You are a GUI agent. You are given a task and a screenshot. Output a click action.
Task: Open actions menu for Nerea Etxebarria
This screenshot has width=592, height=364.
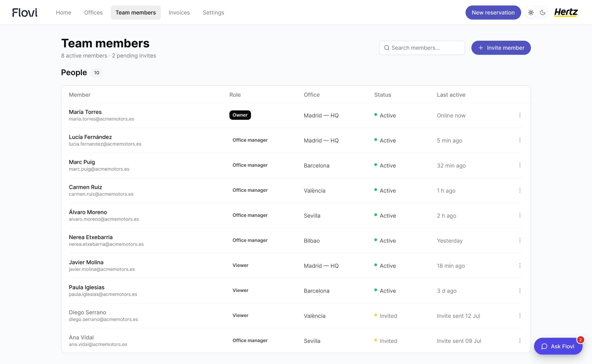click(520, 240)
